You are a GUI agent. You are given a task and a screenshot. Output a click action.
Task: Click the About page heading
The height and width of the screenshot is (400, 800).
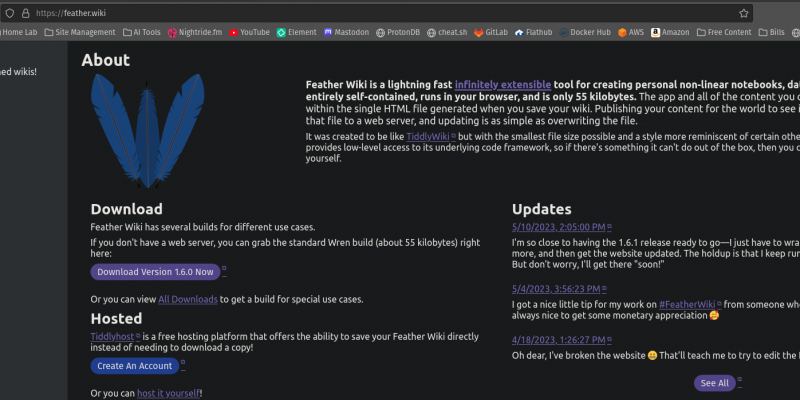(x=106, y=60)
